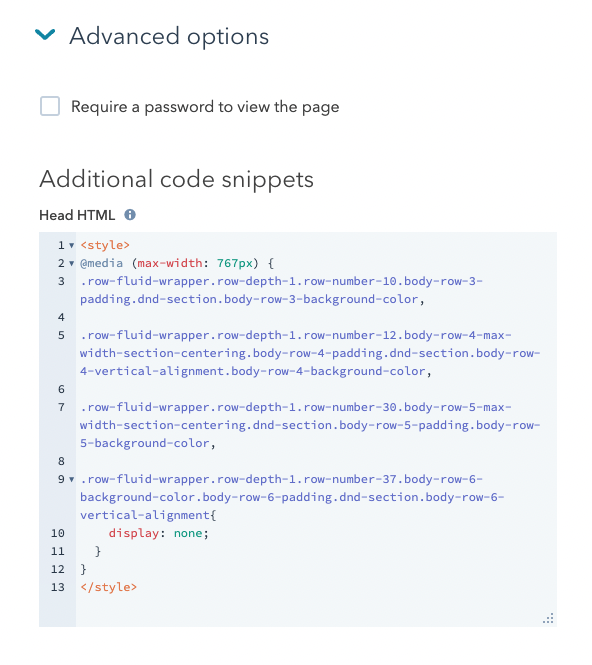The height and width of the screenshot is (665, 592).
Task: Place cursor on display: none line
Action: point(159,533)
